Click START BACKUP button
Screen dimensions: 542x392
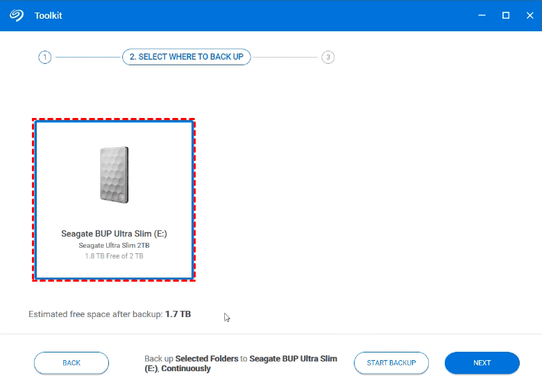point(391,363)
